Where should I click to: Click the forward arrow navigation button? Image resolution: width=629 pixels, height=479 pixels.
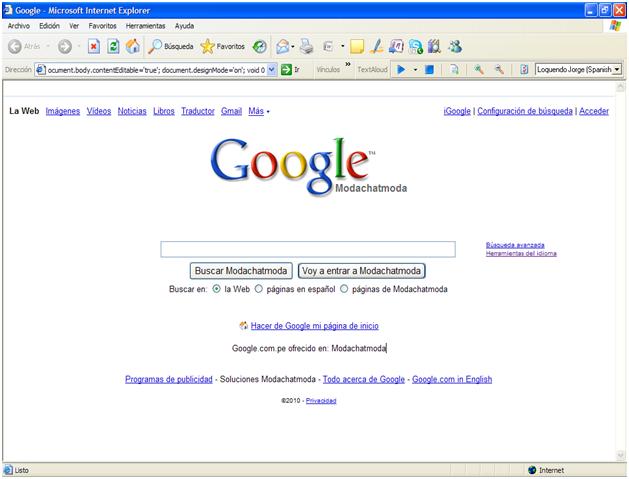coord(65,47)
